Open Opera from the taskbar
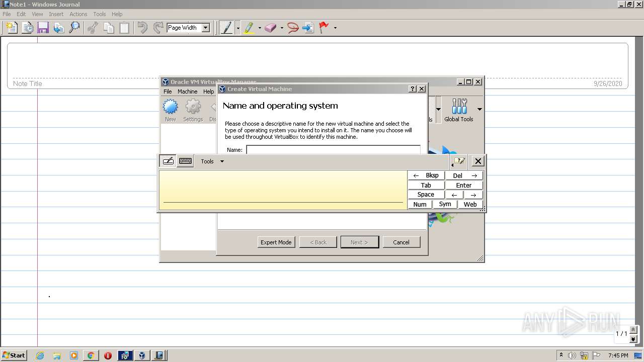 click(108, 355)
